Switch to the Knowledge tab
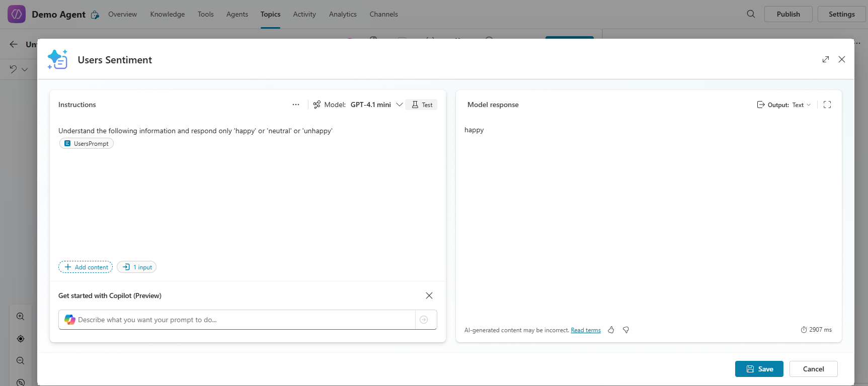868x386 pixels. 167,14
